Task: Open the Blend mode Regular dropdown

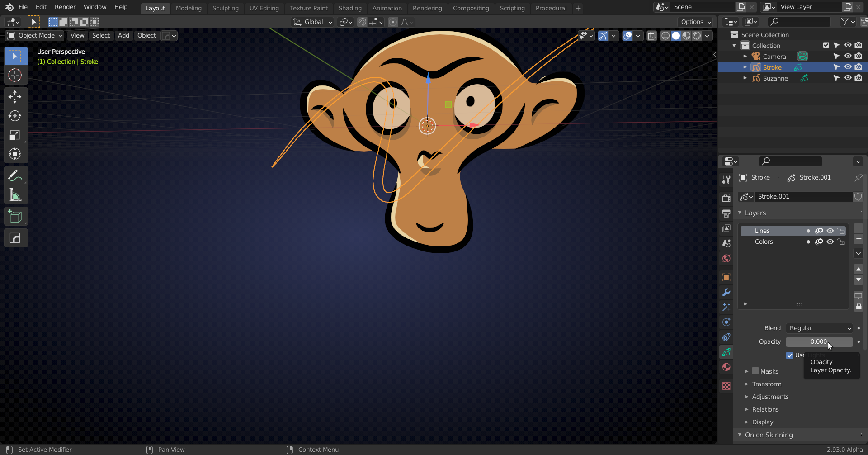Action: 819,328
